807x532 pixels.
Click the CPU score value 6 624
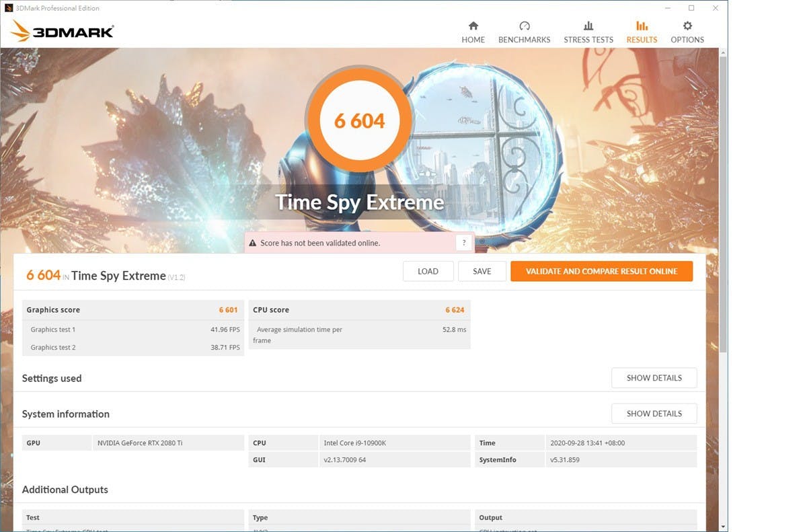coord(455,310)
